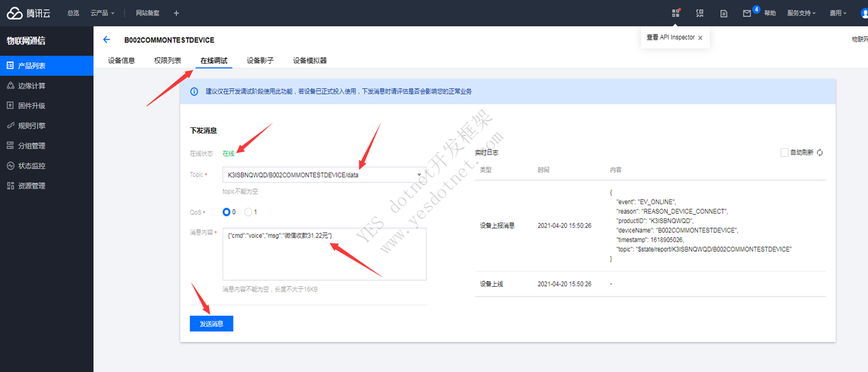Click the B002COMMONTESTDEVICE page title
Screen dimensions: 868x372
tap(169, 40)
